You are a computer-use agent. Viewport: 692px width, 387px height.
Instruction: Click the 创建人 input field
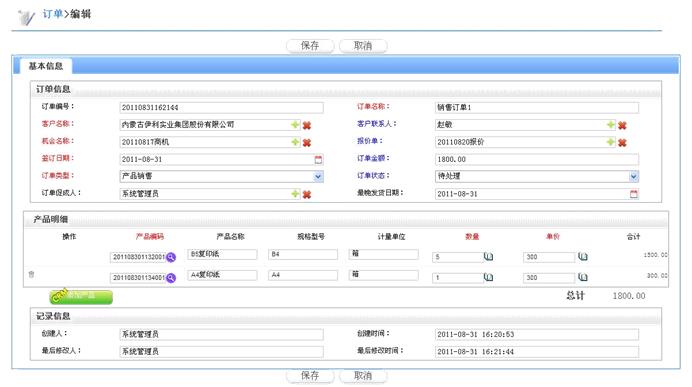click(x=221, y=334)
